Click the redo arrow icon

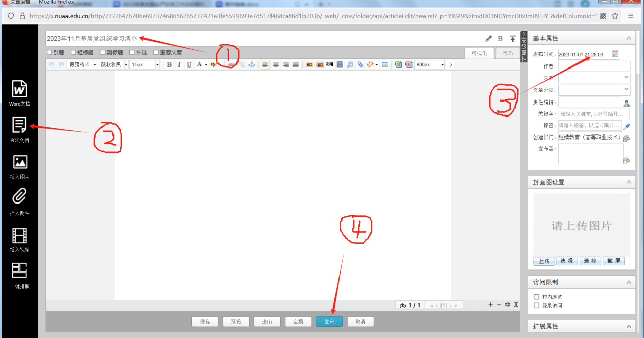click(x=61, y=64)
